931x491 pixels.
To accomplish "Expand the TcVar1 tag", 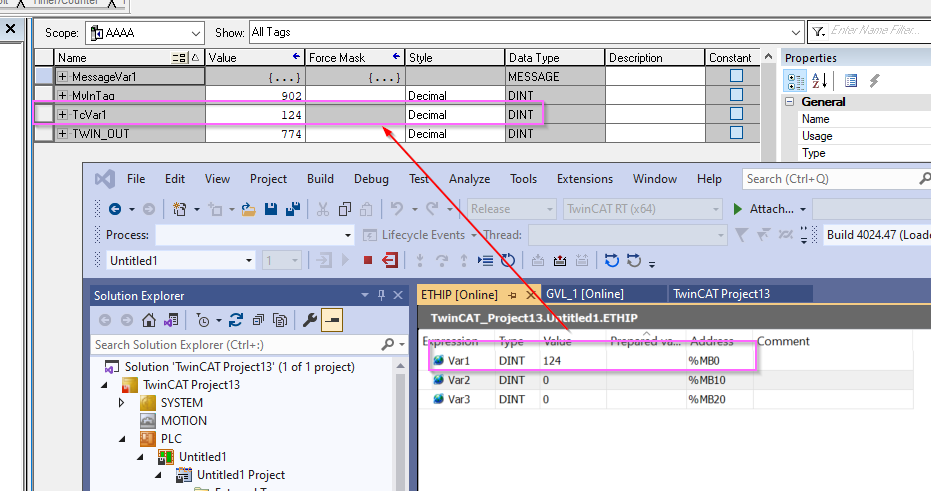I will [62, 115].
